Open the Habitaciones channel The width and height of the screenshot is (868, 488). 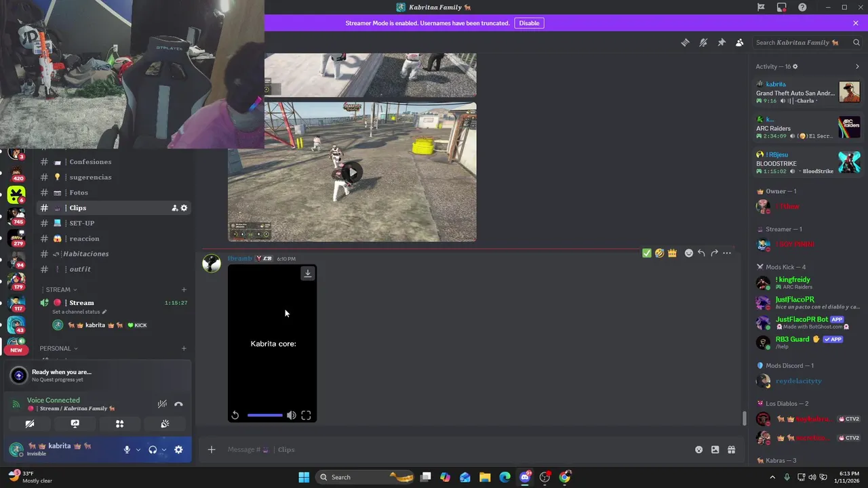114,253
